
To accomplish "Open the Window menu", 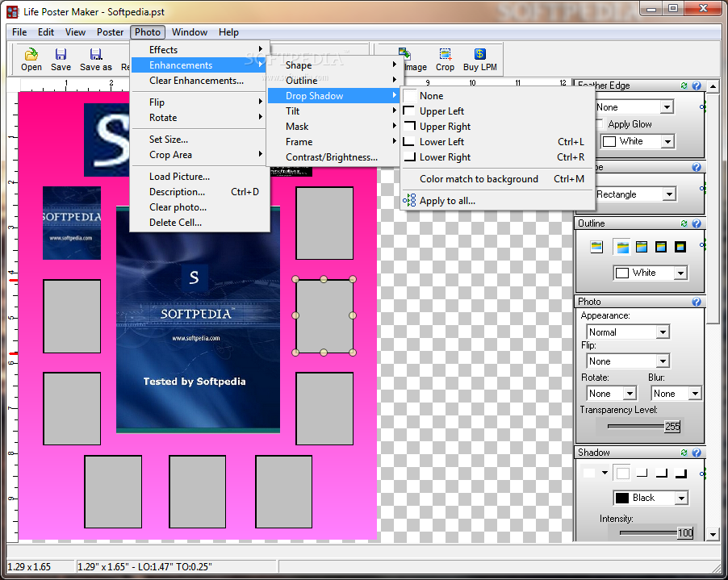I will [x=190, y=32].
